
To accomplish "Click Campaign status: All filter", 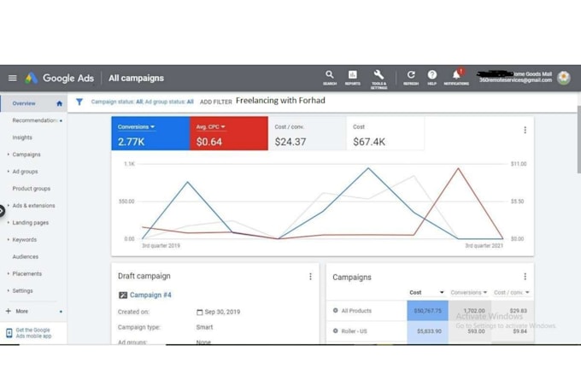I will click(x=117, y=102).
